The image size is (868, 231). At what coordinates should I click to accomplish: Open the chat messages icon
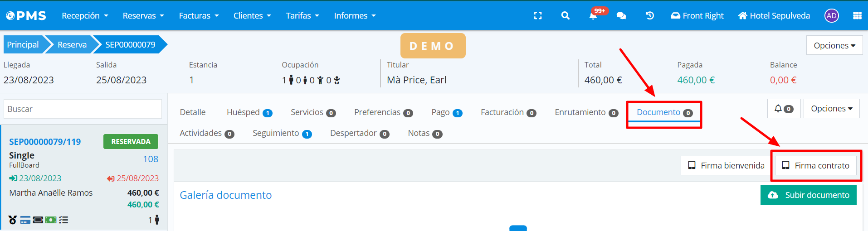(621, 16)
